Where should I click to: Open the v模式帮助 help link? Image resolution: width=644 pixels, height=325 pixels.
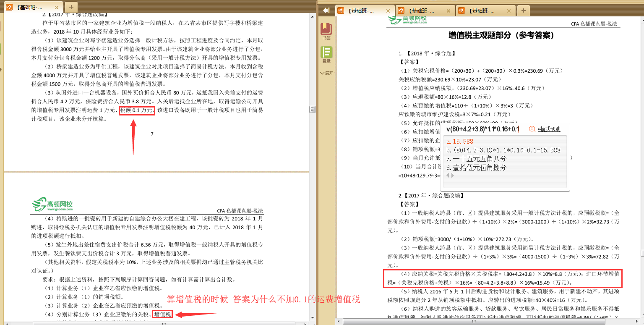point(549,129)
